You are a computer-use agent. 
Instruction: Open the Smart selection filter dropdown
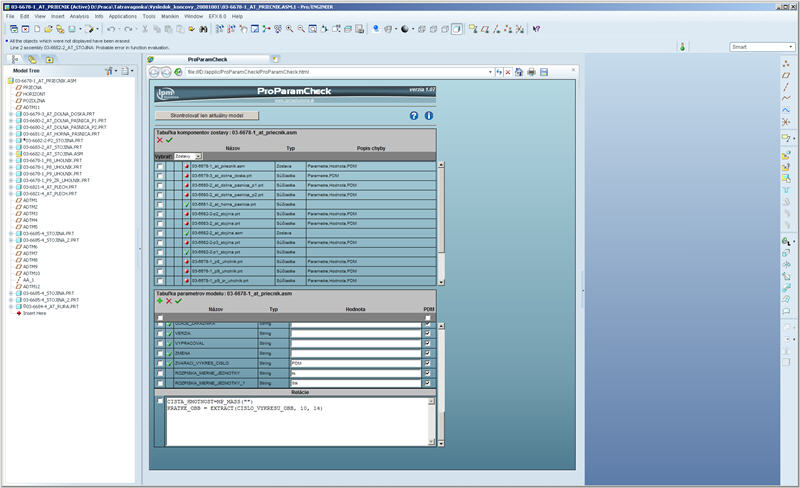click(762, 46)
